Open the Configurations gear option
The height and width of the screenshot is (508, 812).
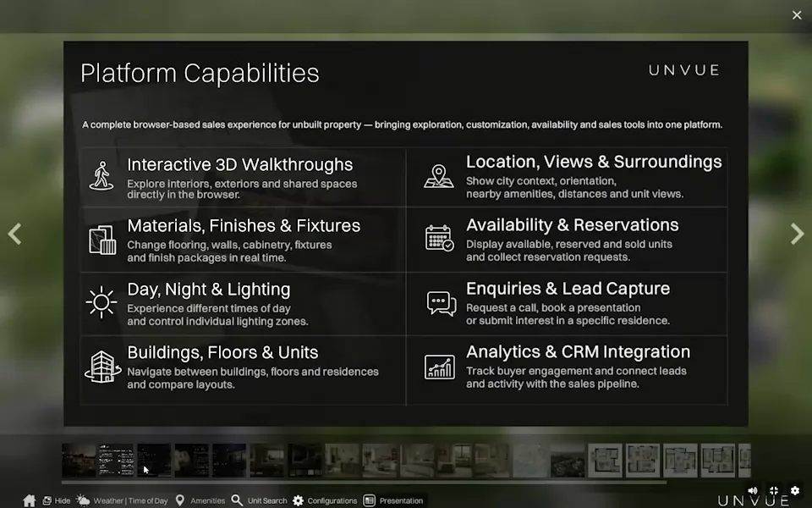coord(325,500)
